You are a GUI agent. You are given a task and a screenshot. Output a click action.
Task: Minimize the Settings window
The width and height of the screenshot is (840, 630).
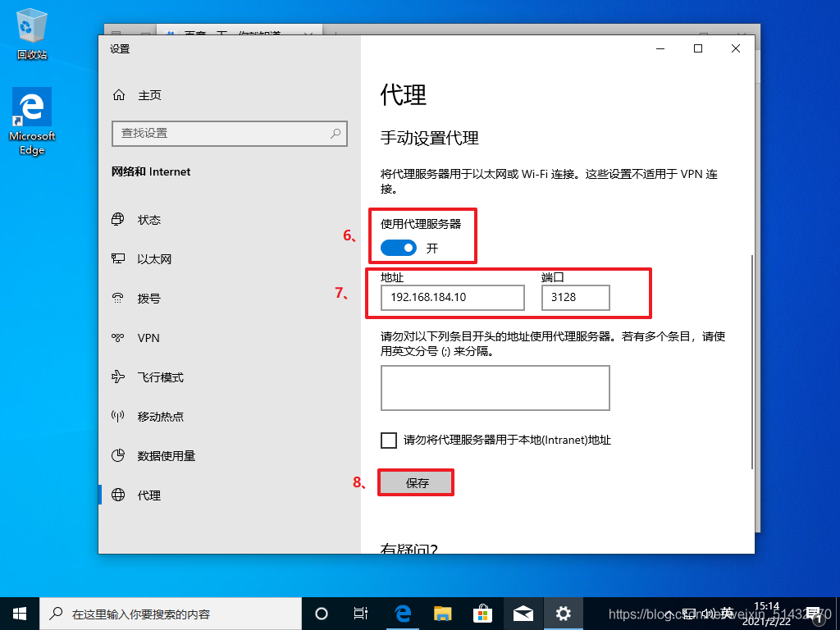click(660, 48)
